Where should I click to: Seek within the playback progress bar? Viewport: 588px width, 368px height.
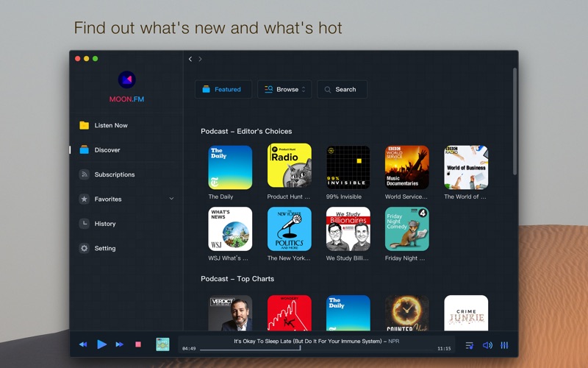click(317, 350)
